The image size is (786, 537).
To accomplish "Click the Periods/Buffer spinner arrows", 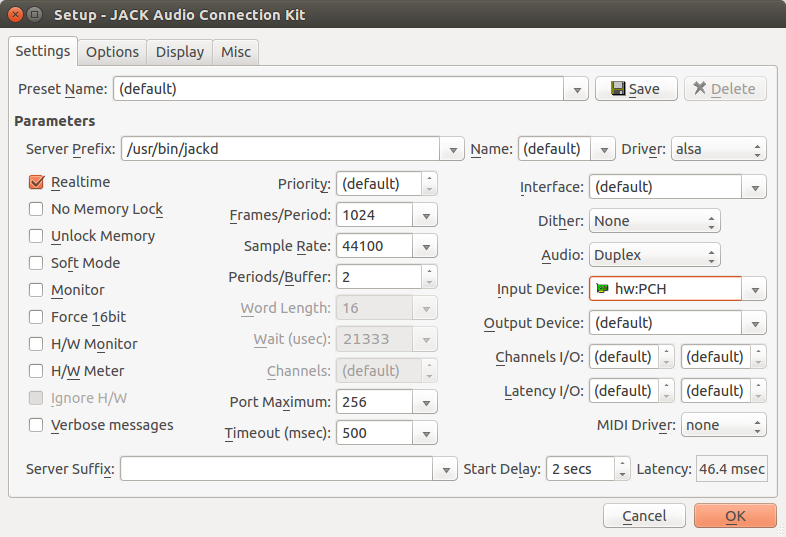I will click(429, 277).
